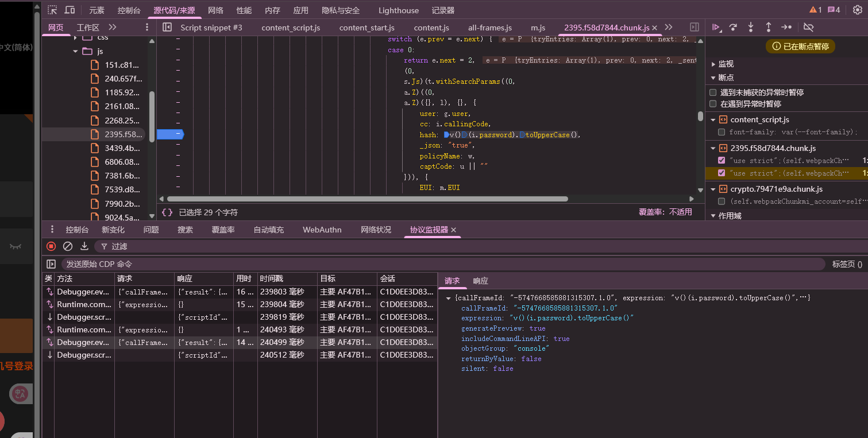
Task: Open navigator three-dot menu
Action: 147,27
